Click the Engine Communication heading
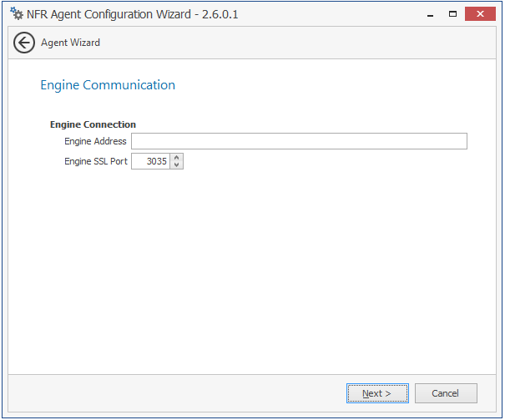 [x=108, y=85]
